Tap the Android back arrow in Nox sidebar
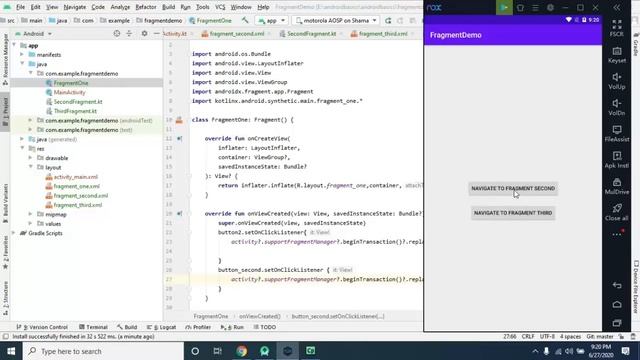 617,285
